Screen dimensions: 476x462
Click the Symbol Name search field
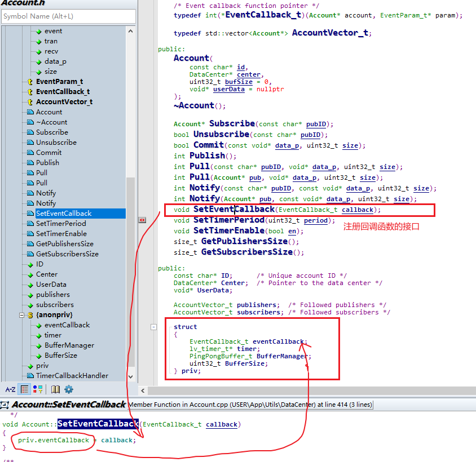[68, 16]
